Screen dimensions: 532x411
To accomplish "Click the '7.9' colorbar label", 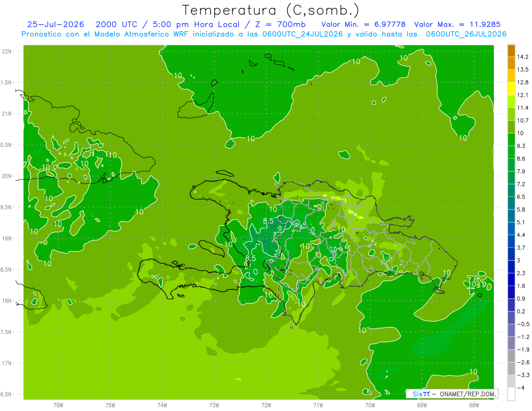I will pyautogui.click(x=522, y=171).
